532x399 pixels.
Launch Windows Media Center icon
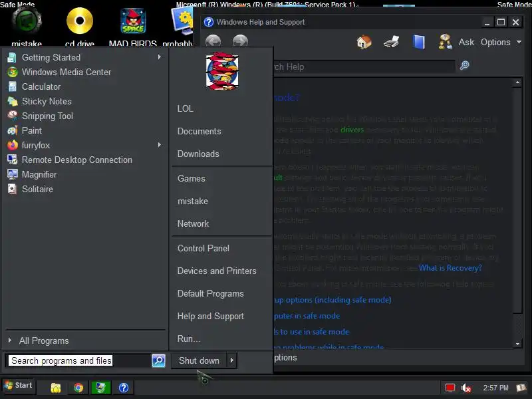click(12, 72)
